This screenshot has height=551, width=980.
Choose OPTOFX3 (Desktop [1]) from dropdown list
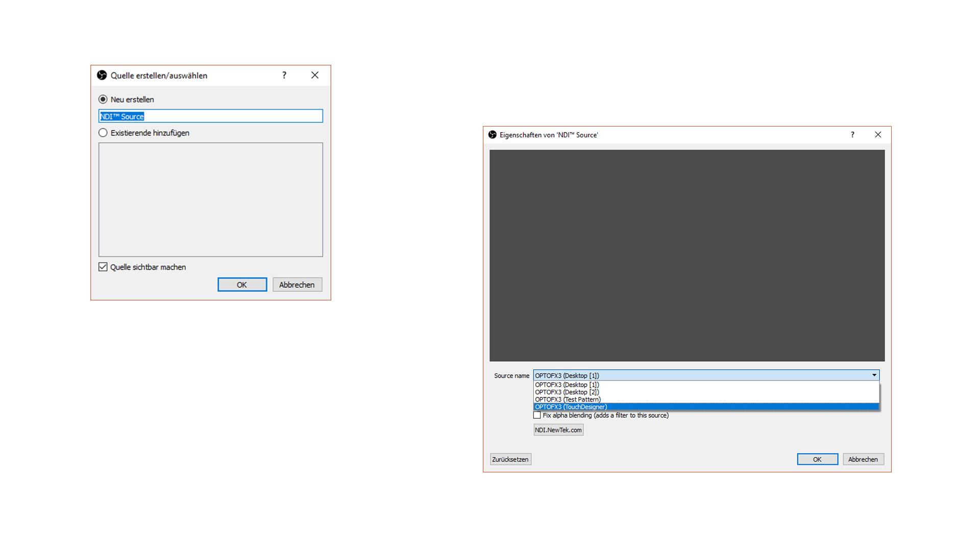click(x=706, y=385)
